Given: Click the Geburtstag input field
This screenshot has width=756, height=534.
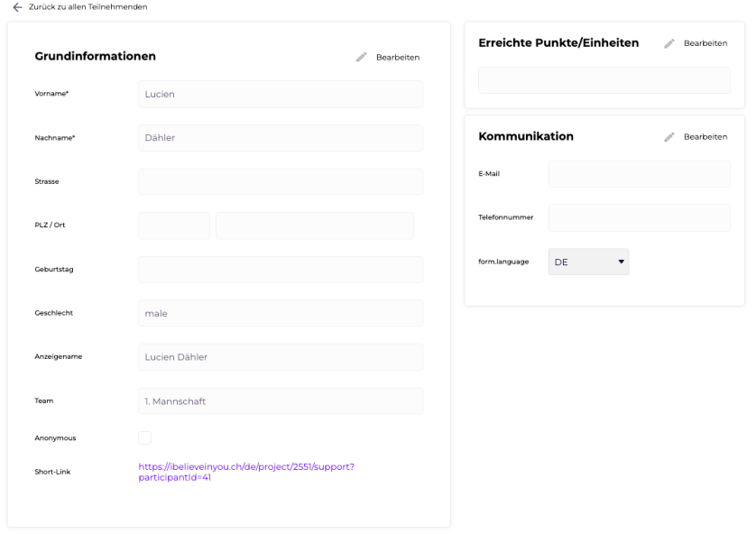Looking at the screenshot, I should (x=281, y=270).
